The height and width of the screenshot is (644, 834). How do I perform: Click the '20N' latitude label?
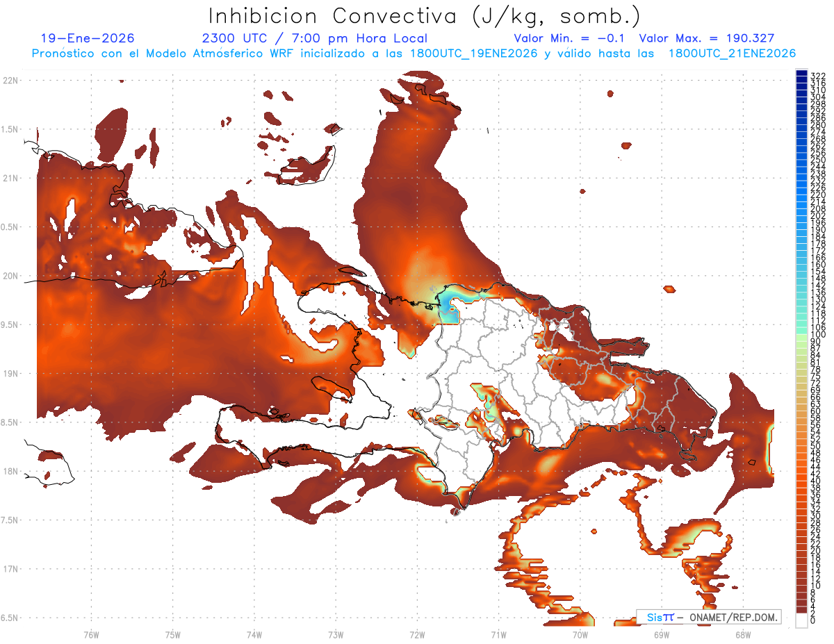[10, 276]
